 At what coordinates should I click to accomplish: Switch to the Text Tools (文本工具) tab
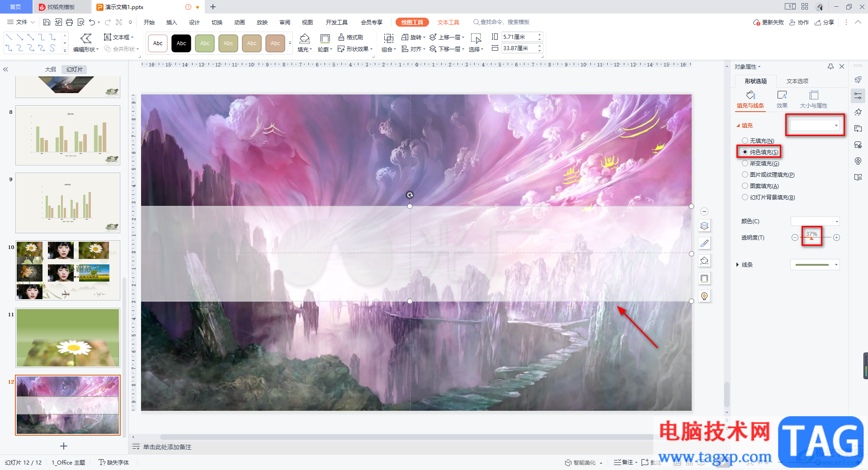click(448, 22)
